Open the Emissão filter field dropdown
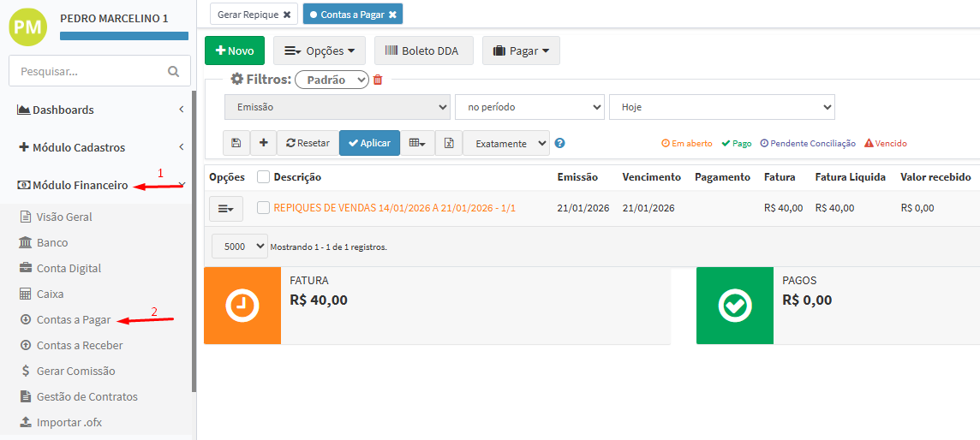Image resolution: width=980 pixels, height=440 pixels. click(x=337, y=107)
